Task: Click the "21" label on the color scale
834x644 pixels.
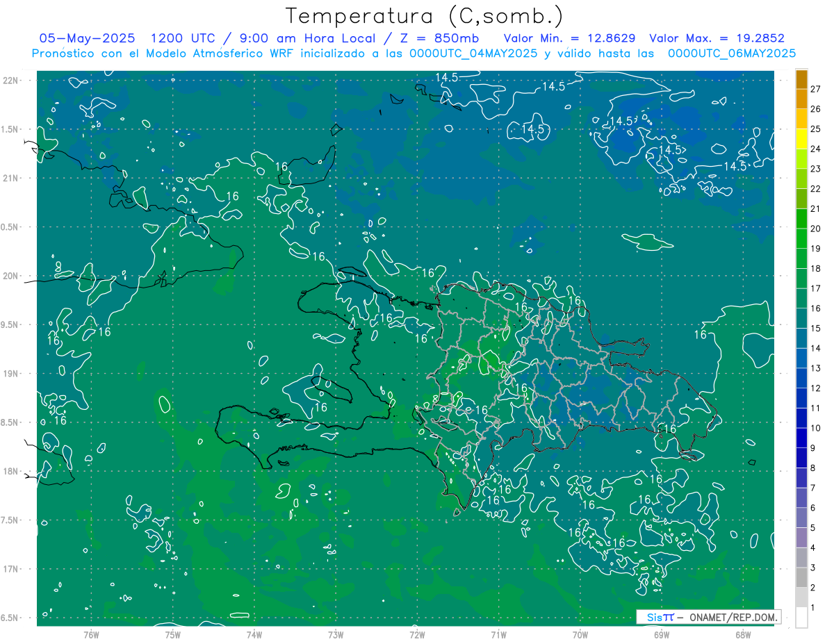Action: tap(815, 208)
